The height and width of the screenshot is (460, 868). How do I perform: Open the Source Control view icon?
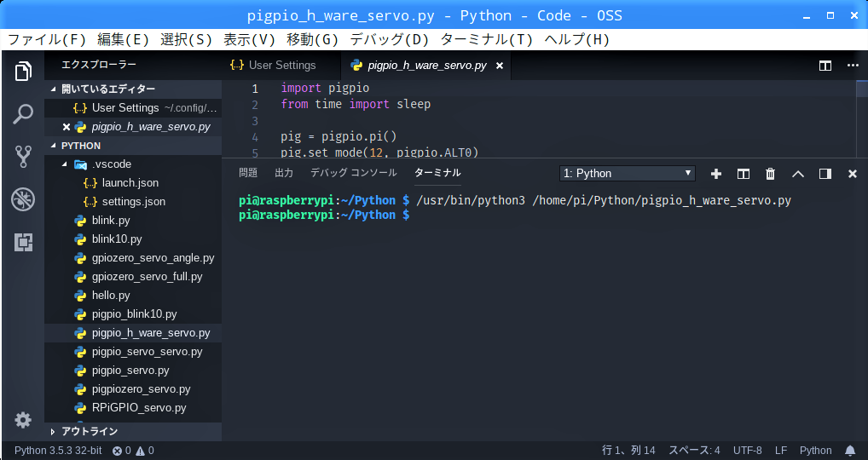(x=23, y=157)
